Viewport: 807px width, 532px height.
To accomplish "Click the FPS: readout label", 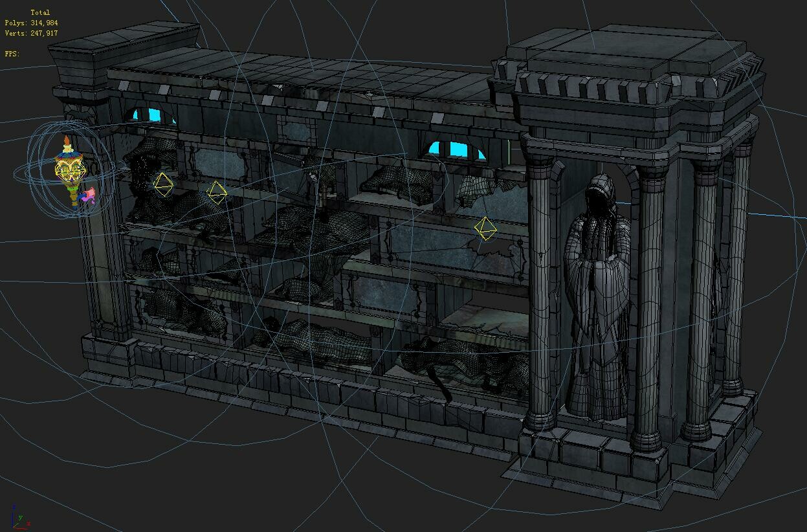I will [x=12, y=54].
